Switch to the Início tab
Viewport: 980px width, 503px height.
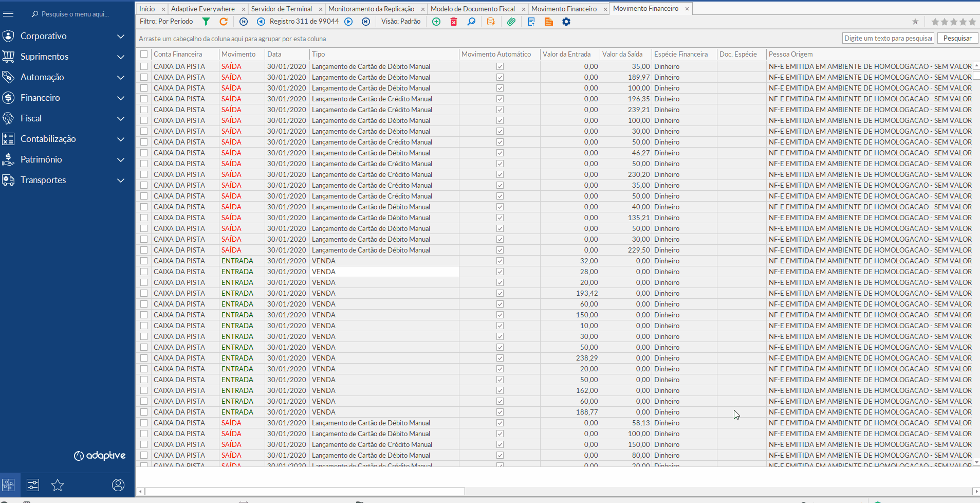[147, 9]
